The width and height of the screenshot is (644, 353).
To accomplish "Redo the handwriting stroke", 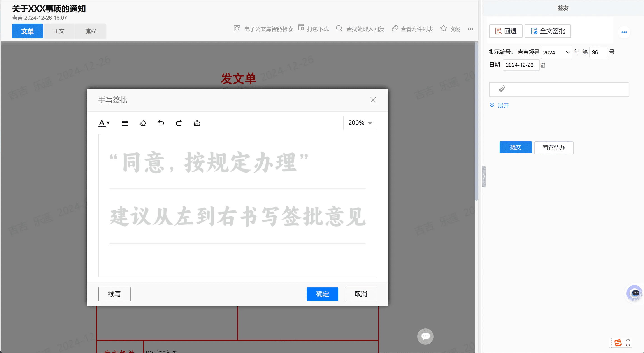I will pyautogui.click(x=179, y=123).
